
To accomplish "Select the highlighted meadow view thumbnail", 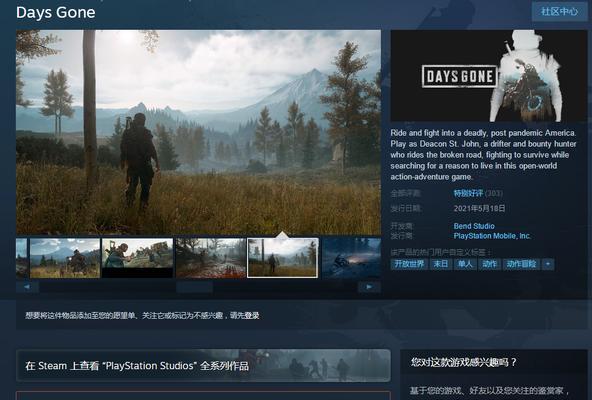I will [282, 258].
